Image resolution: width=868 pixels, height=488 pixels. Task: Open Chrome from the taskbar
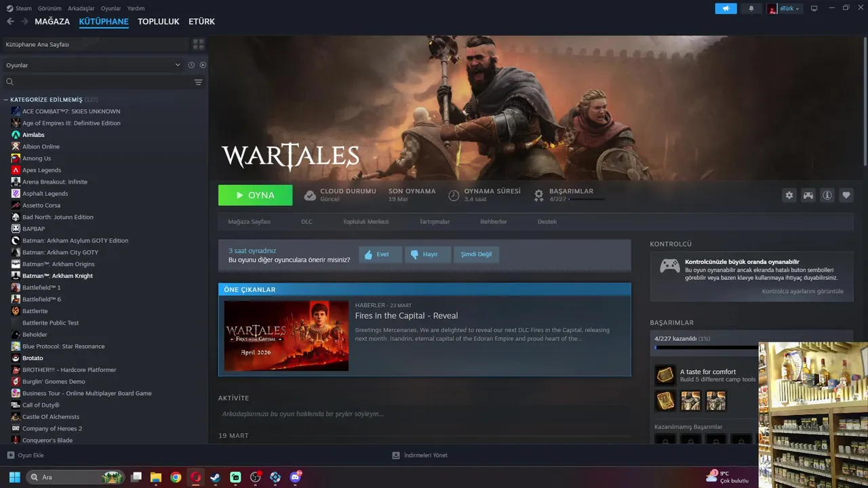176,477
